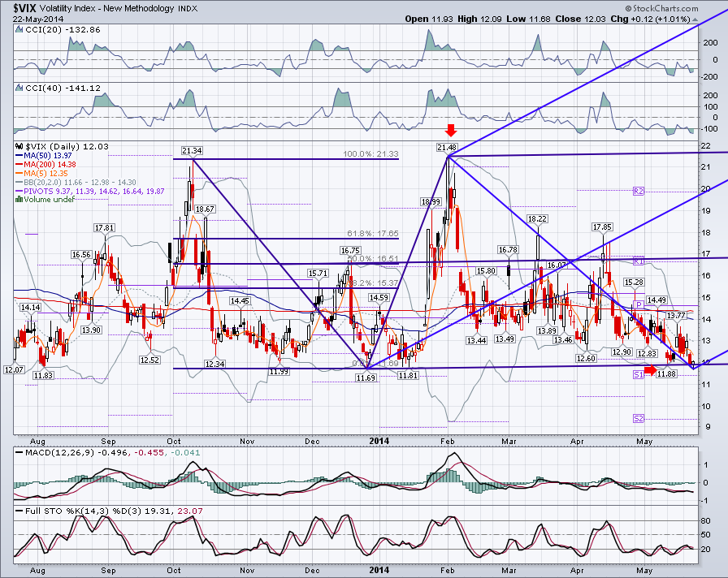The height and width of the screenshot is (578, 728).
Task: Click the 18.22 March high label
Action: coord(537,218)
